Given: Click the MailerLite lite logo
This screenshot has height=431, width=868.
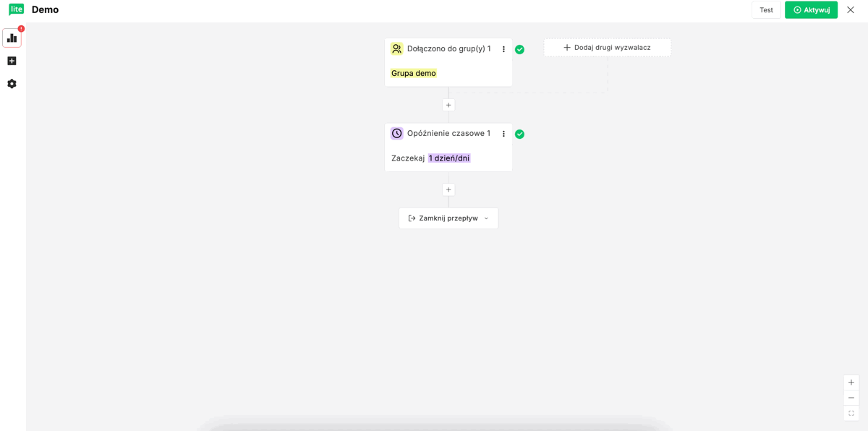Looking at the screenshot, I should pos(16,9).
